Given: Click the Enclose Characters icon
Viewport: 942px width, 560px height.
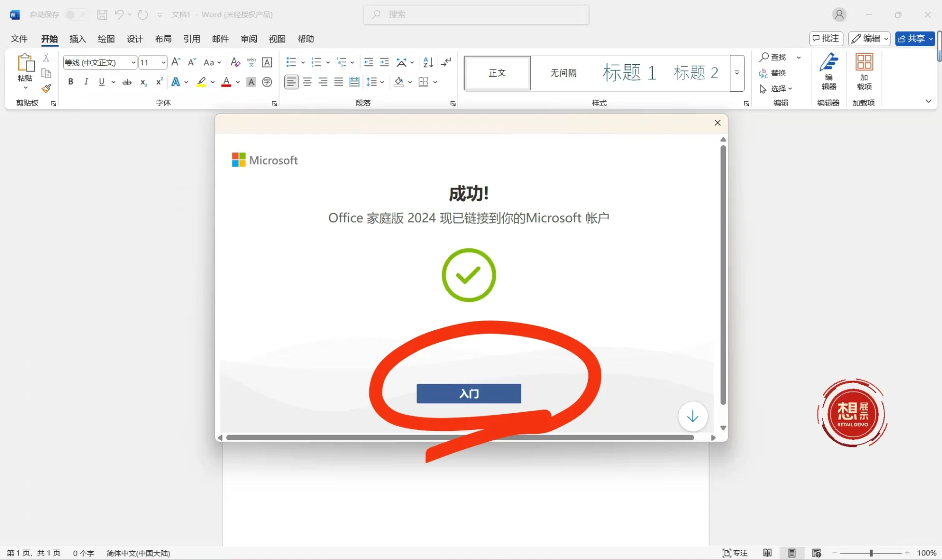Looking at the screenshot, I should click(x=267, y=81).
